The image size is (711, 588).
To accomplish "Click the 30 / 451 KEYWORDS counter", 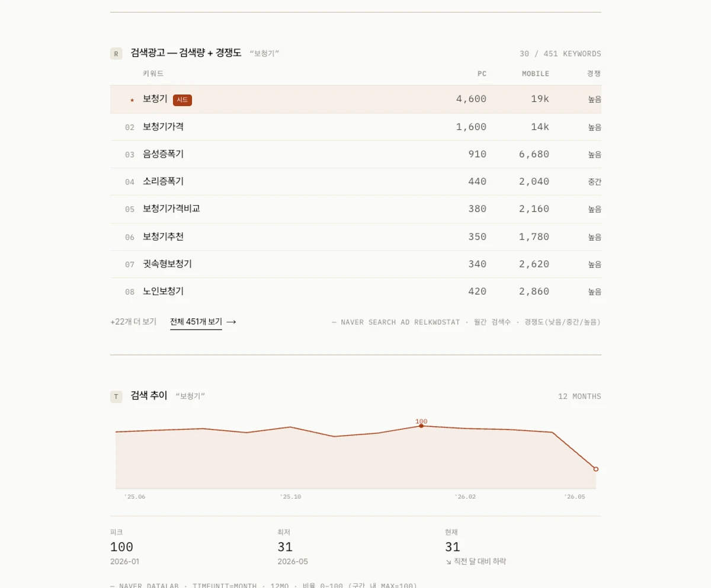I will [x=561, y=54].
